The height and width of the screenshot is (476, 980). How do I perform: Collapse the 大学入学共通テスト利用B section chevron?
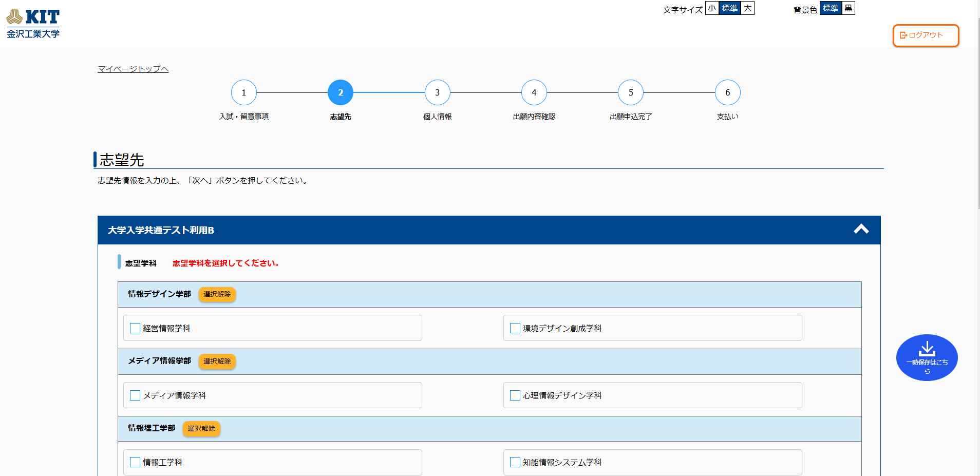(x=861, y=230)
